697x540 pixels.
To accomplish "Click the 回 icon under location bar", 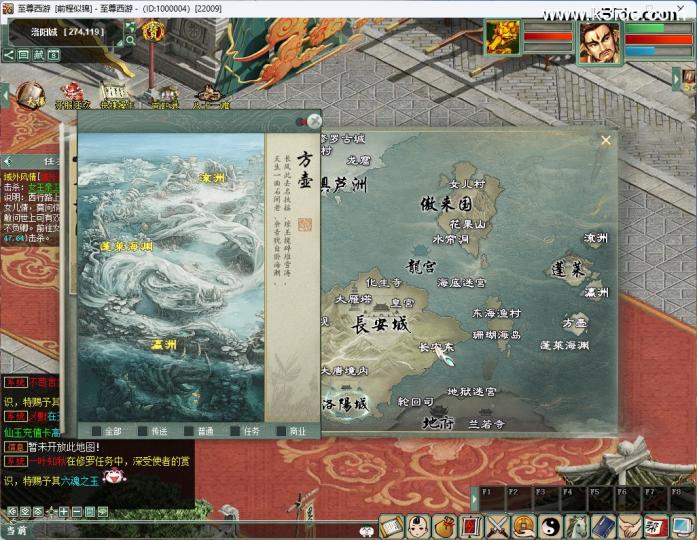I will 24,55.
